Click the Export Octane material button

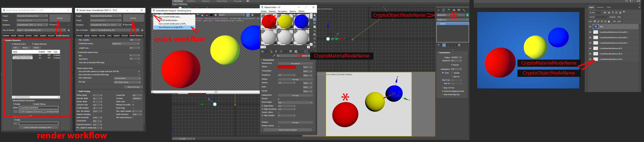tap(287, 130)
